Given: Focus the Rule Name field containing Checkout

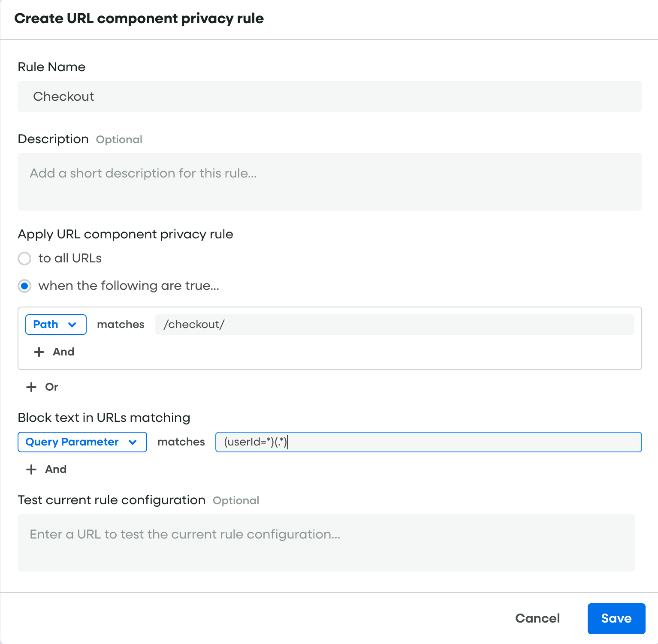Looking at the screenshot, I should (x=329, y=96).
